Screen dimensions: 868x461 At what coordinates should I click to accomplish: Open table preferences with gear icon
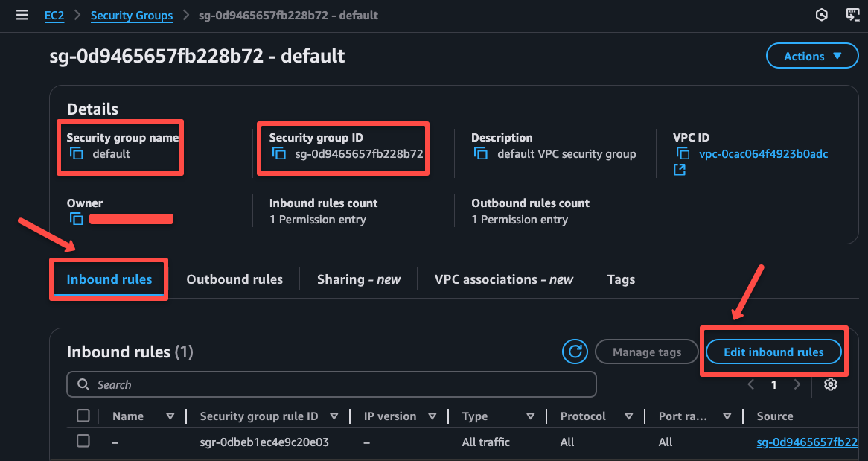tap(831, 384)
